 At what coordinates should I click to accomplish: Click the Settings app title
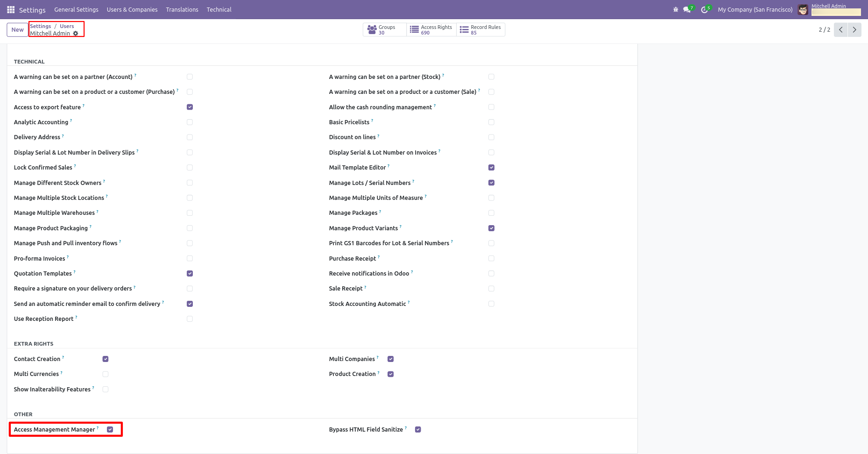point(32,10)
